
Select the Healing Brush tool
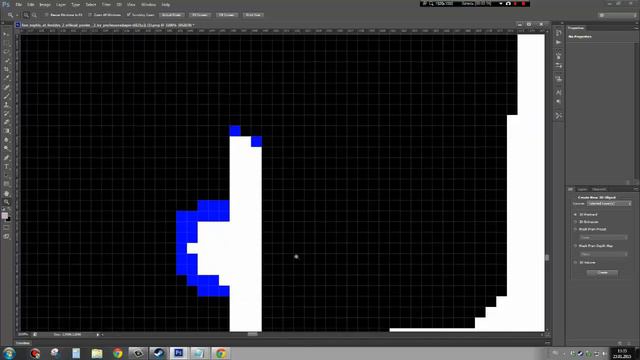pyautogui.click(x=6, y=87)
